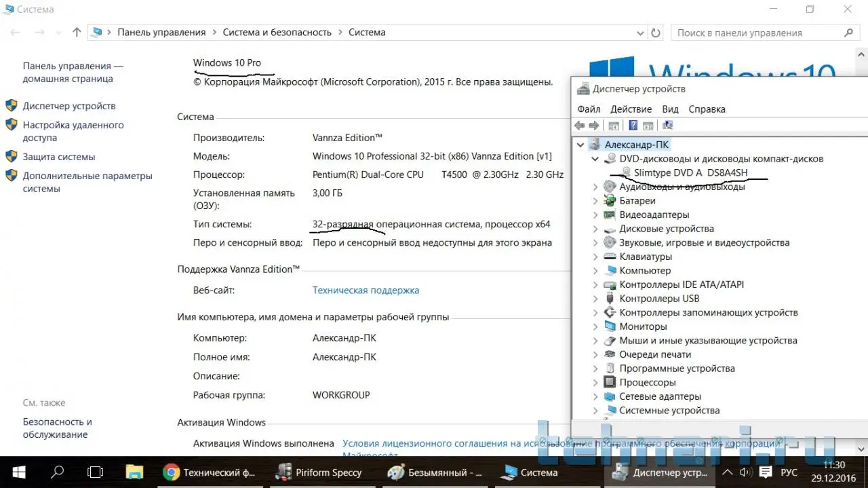Select Мыши и иные указывающие устройства item

click(x=708, y=340)
